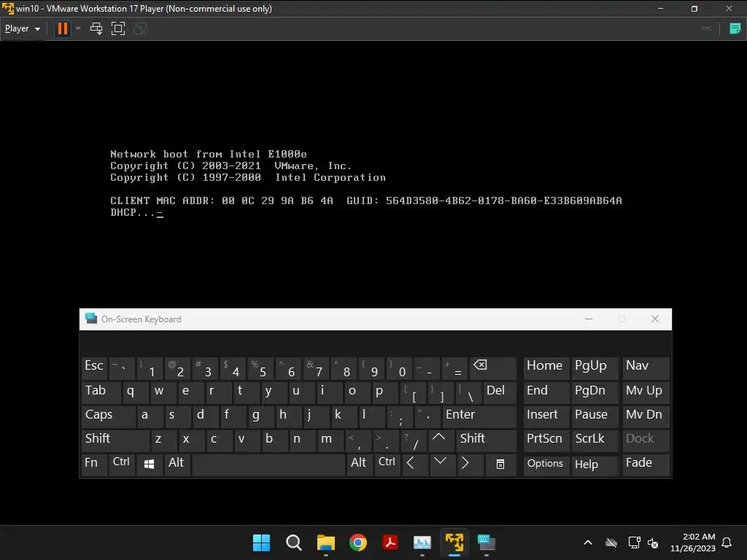Open the network tray icon
The width and height of the screenshot is (747, 560).
coord(634,542)
